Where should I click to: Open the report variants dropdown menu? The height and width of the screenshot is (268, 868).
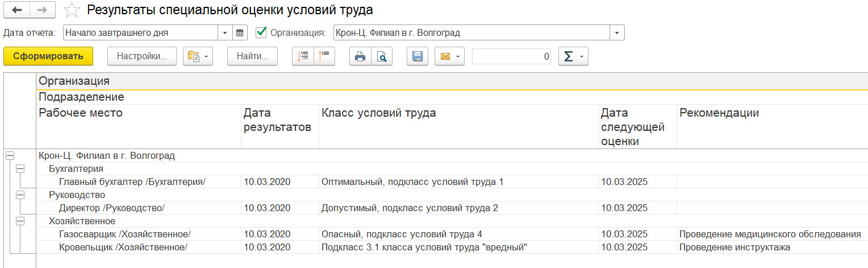coord(198,56)
